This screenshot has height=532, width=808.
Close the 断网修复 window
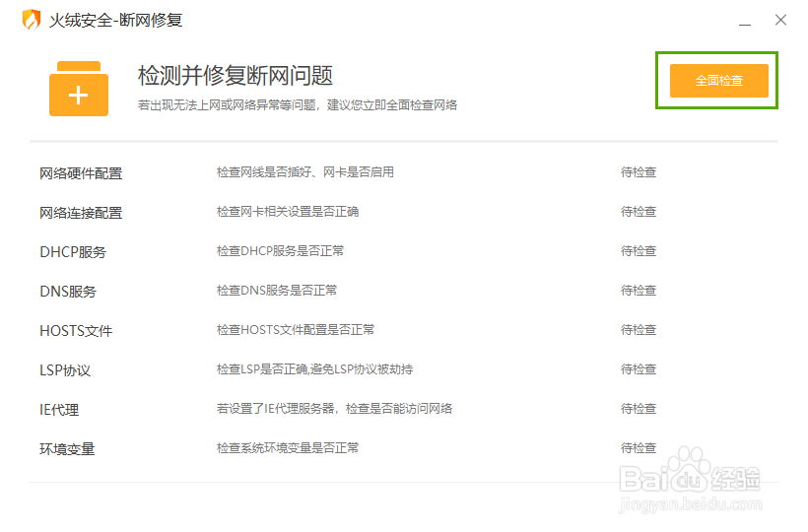(780, 20)
